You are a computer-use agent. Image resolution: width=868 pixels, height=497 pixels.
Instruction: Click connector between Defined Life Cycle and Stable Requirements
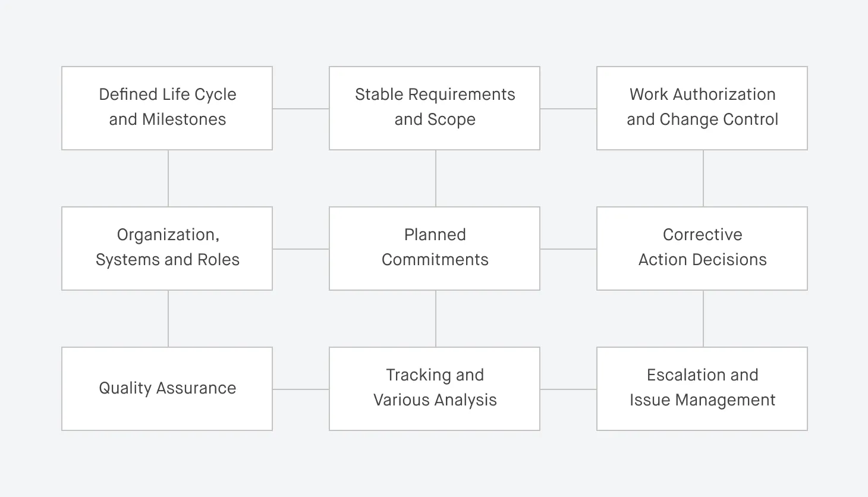pos(301,109)
